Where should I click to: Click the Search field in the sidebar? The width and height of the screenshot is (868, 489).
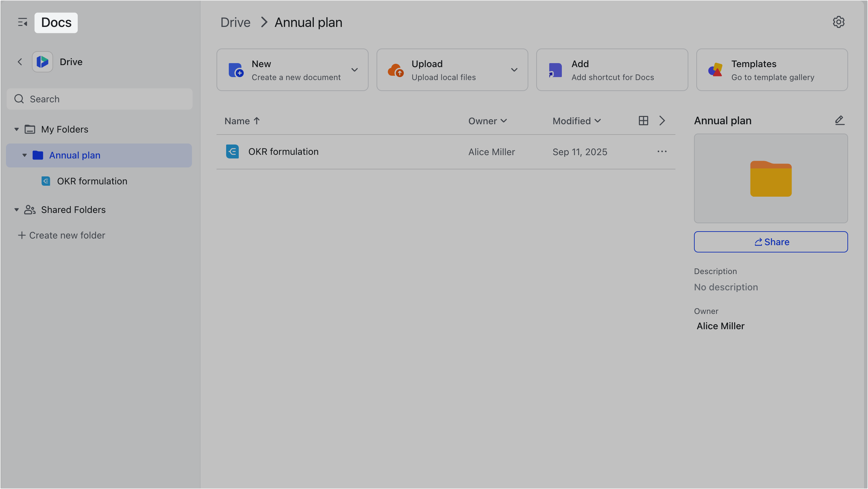tap(99, 99)
